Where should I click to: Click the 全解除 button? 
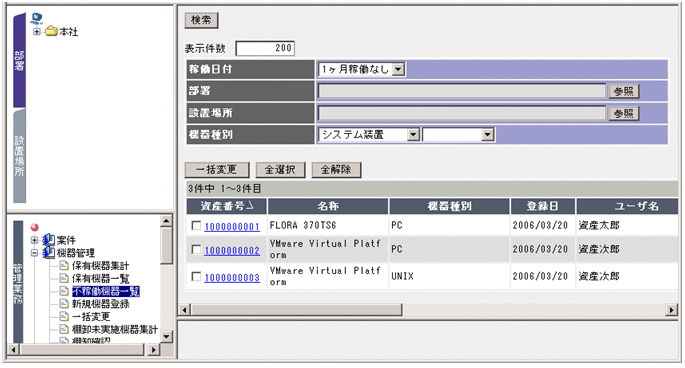336,170
